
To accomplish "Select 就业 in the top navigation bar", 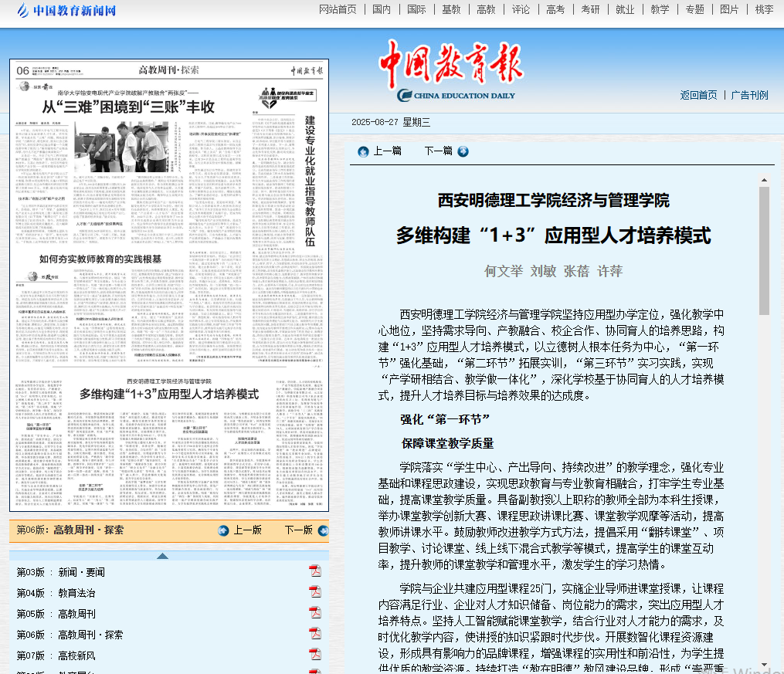I will [x=624, y=9].
